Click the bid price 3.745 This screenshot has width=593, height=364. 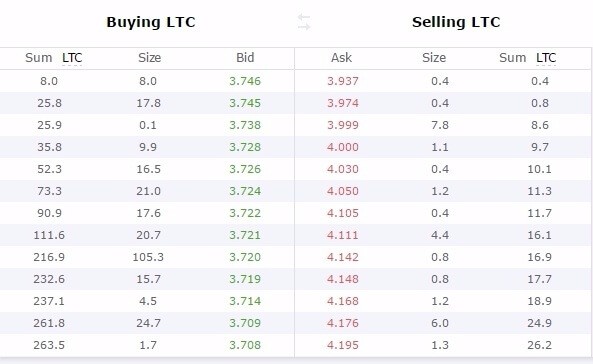click(245, 103)
